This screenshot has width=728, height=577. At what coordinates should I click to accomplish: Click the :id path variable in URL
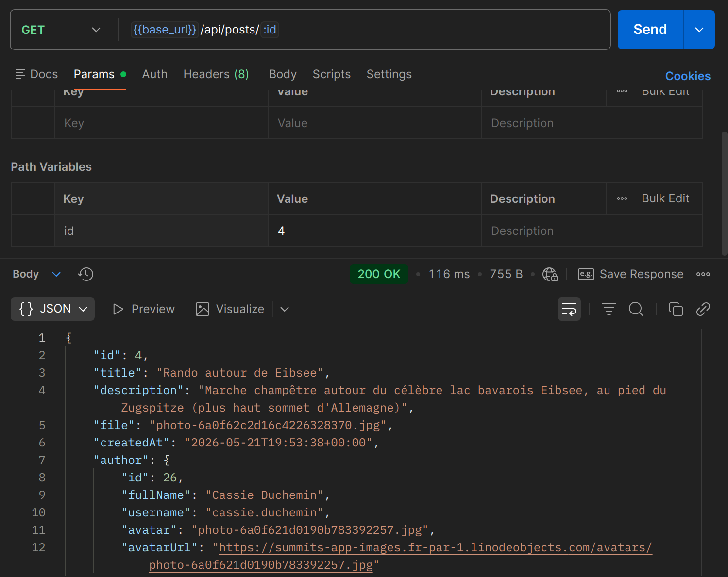click(270, 30)
